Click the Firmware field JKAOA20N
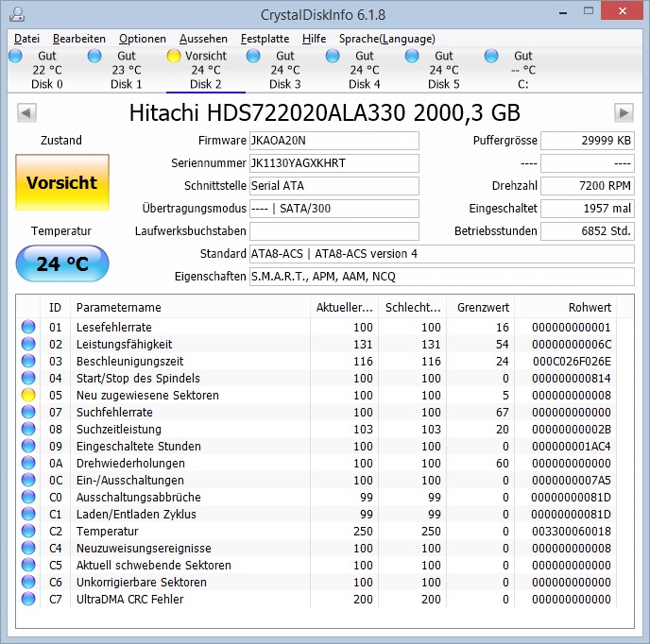 [334, 141]
